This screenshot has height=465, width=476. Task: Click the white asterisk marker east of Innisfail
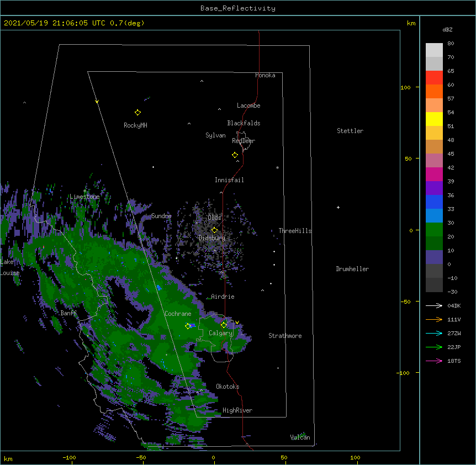(277, 167)
